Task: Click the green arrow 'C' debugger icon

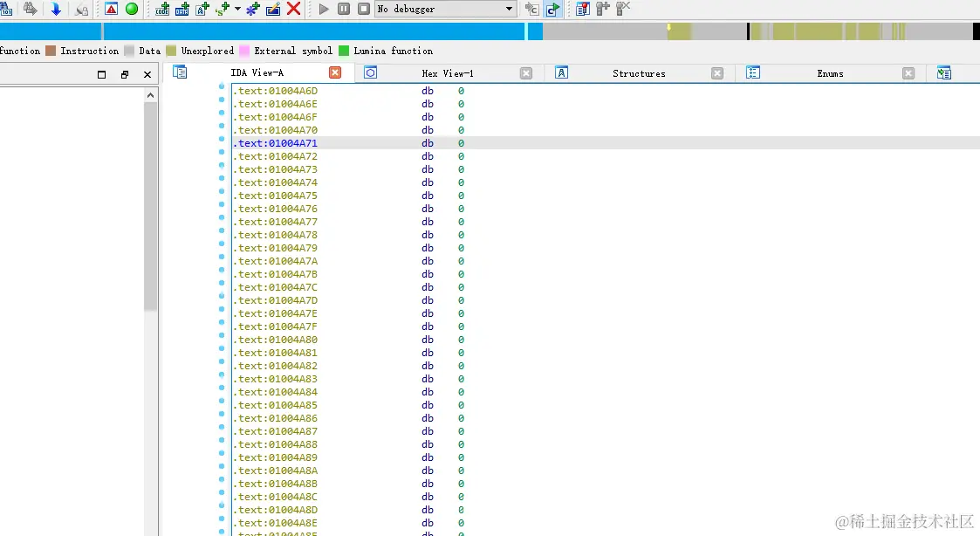Action: pyautogui.click(x=552, y=9)
